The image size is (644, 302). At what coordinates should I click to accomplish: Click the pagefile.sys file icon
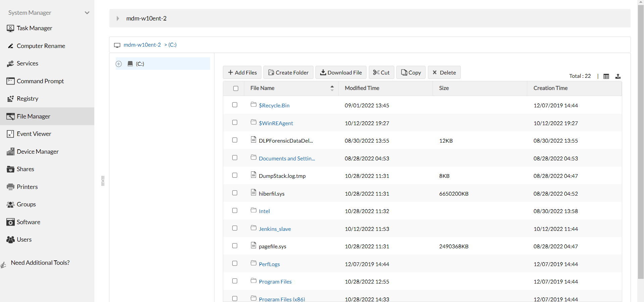(x=253, y=245)
